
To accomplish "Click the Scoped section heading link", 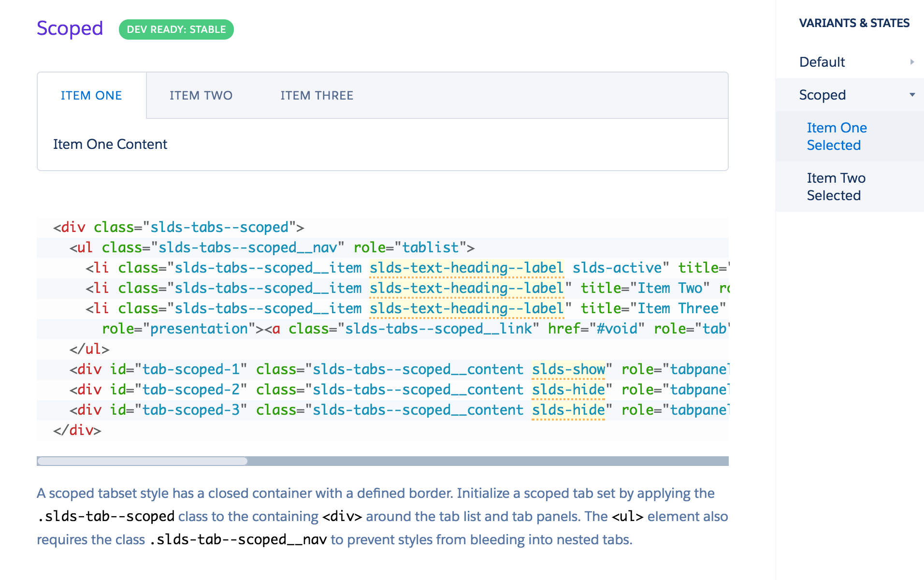I will 70,29.
